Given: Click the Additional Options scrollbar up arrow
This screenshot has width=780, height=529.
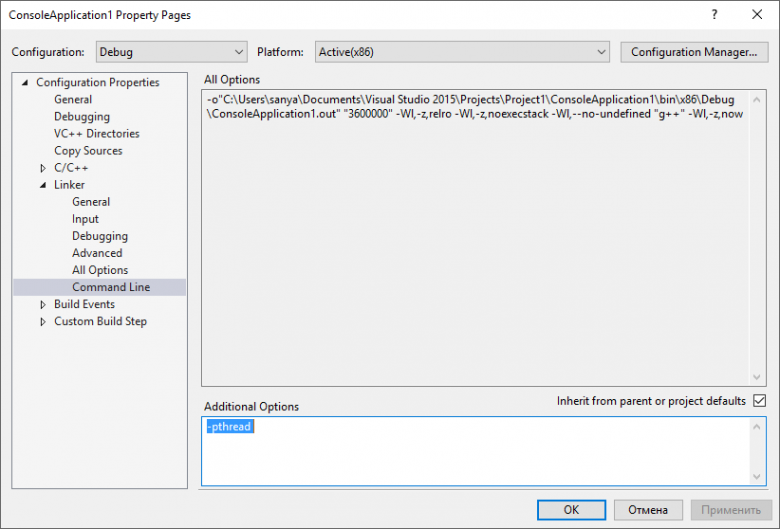Looking at the screenshot, I should [757, 426].
